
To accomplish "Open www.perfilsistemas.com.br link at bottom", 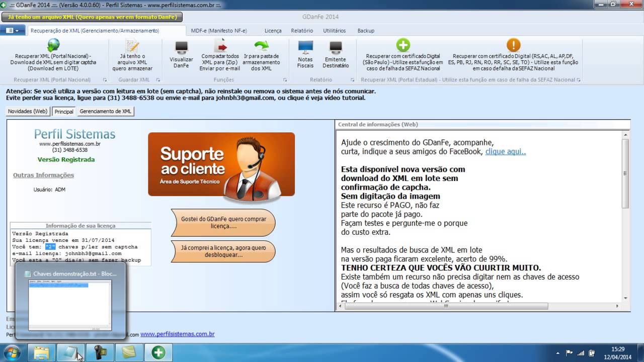I will click(178, 334).
